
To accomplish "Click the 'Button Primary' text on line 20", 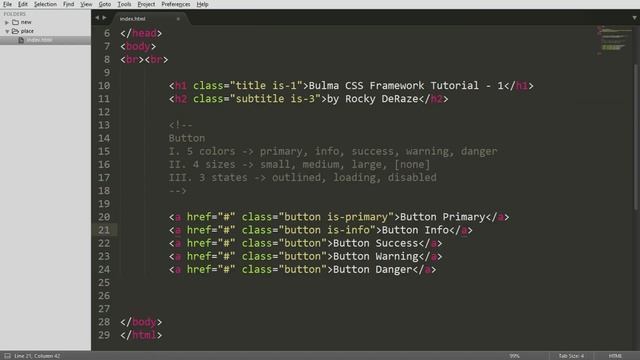I will [x=442, y=217].
